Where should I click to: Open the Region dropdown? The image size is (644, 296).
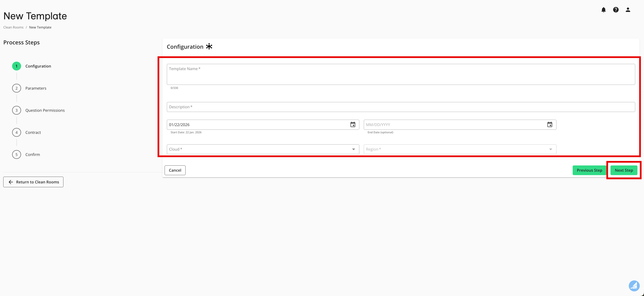coord(460,149)
